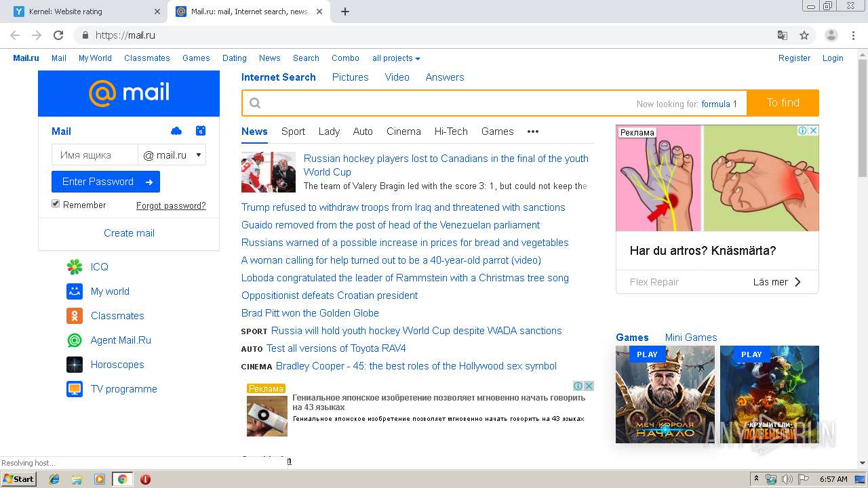This screenshot has width=868, height=488.
Task: Close the Kernel: Website rating tab
Action: pyautogui.click(x=157, y=12)
